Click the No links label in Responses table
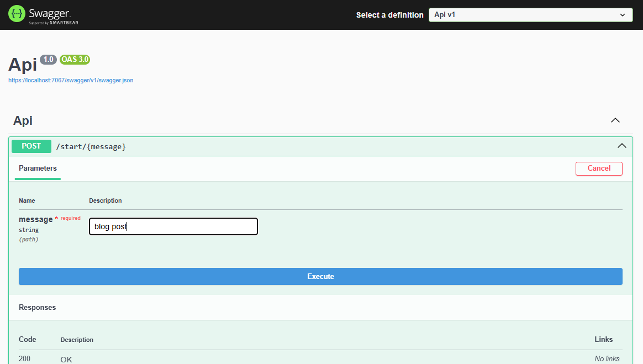This screenshot has width=643, height=364. tap(607, 358)
